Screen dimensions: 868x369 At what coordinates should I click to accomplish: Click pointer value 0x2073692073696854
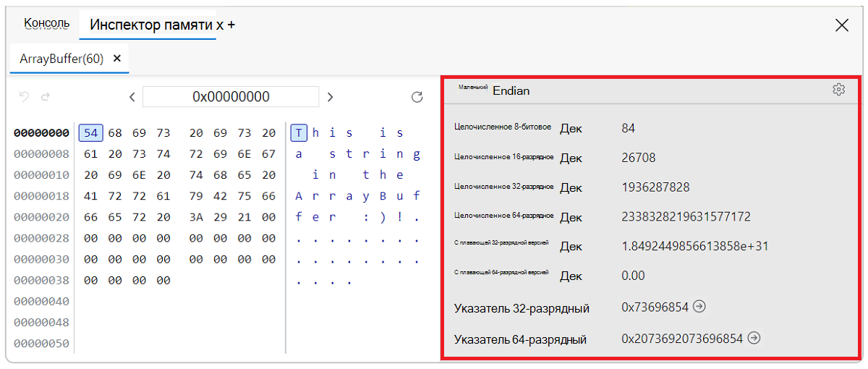[681, 338]
